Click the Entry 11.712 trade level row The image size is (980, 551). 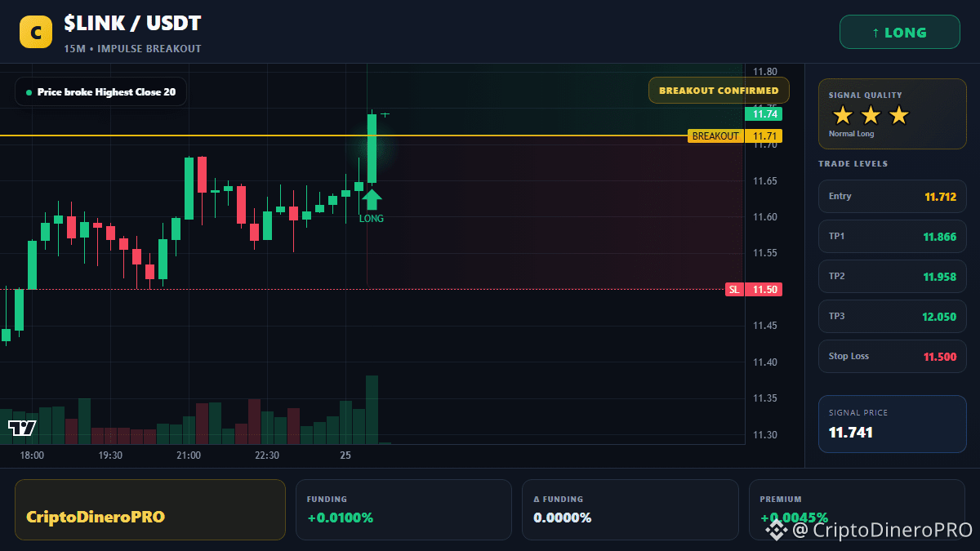tap(893, 196)
